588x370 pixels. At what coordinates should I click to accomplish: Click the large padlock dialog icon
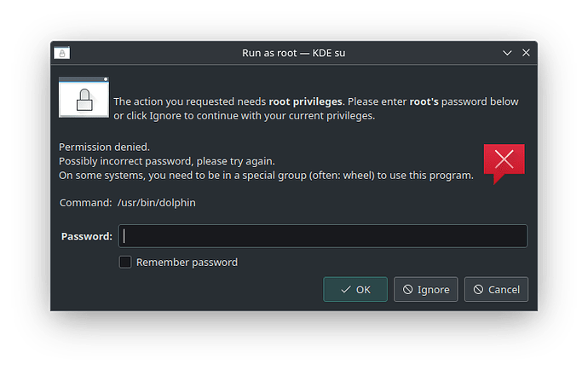[84, 97]
